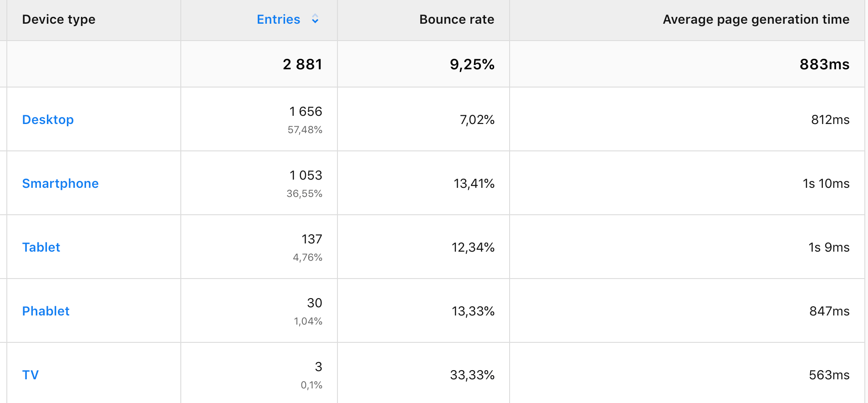Sort the table by the Entries header
The width and height of the screenshot is (868, 403).
(278, 19)
